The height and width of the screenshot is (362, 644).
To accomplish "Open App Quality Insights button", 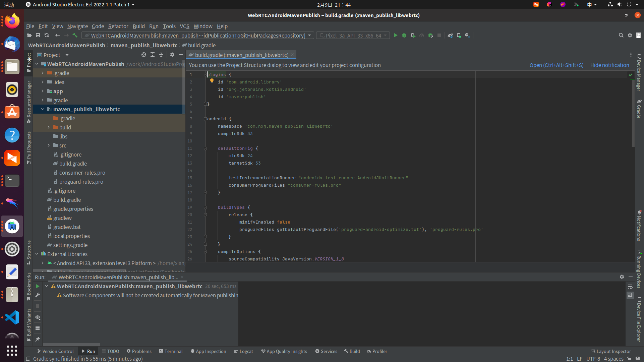I will [284, 351].
